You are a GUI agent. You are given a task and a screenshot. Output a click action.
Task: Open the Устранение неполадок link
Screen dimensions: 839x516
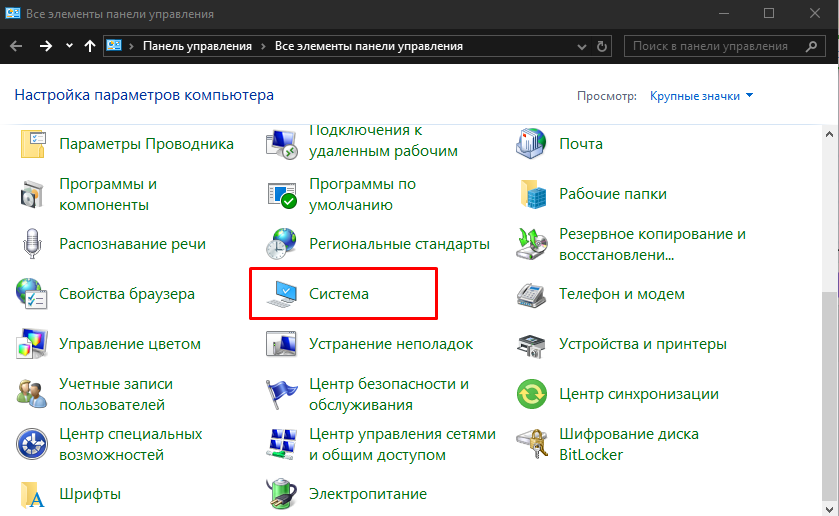click(x=391, y=344)
